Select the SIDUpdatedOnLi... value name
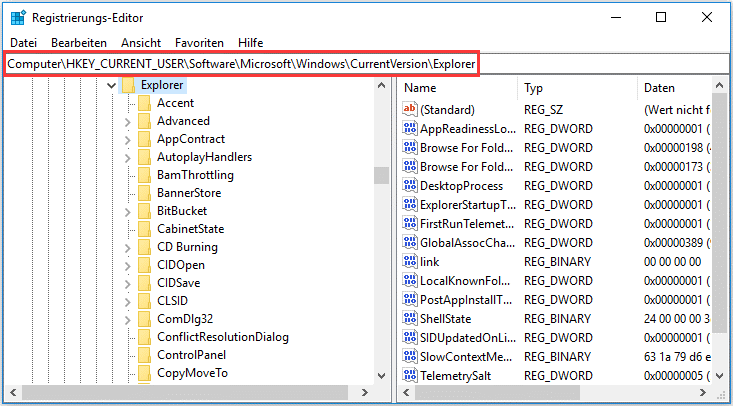 (468, 338)
